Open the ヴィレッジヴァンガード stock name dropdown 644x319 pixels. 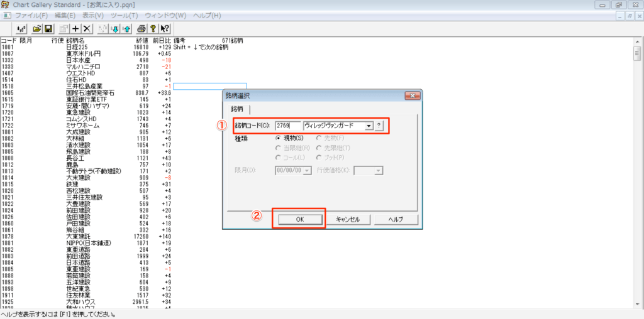coord(369,126)
